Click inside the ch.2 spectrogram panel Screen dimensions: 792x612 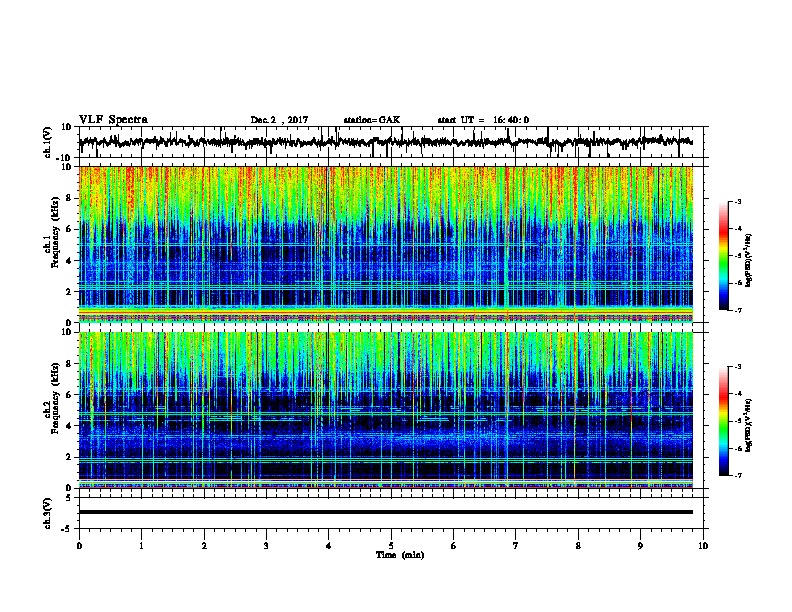pos(385,410)
